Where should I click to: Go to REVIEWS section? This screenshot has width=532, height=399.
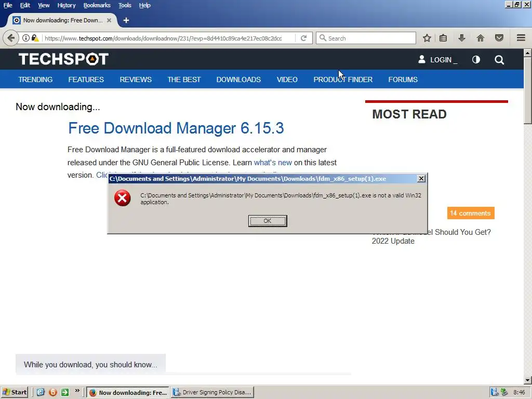pyautogui.click(x=136, y=79)
